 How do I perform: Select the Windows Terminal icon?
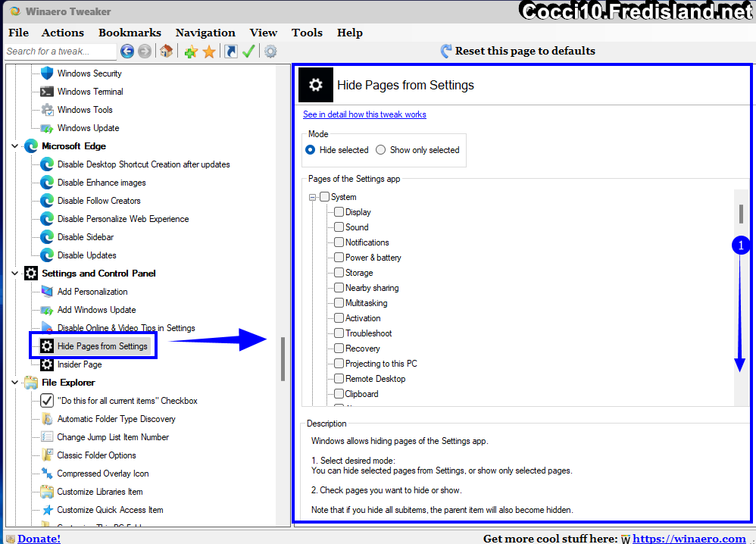coord(47,92)
